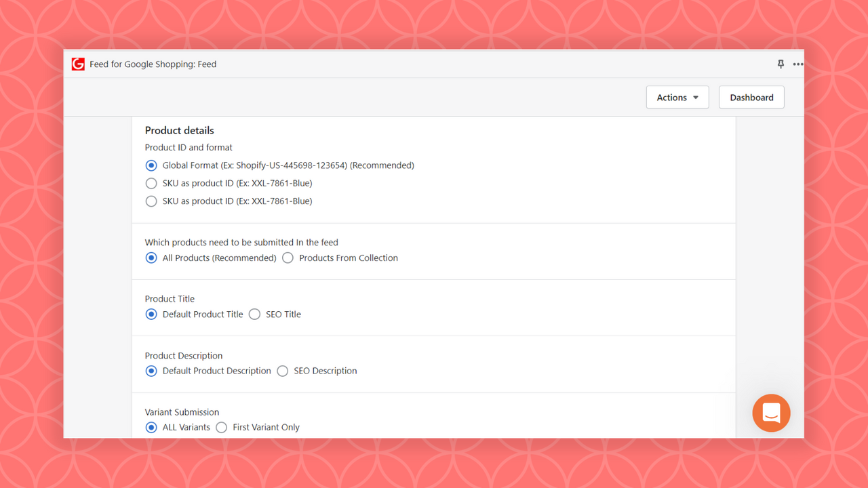This screenshot has height=488, width=868.
Task: Open the chat support widget bubble
Action: coord(771,413)
